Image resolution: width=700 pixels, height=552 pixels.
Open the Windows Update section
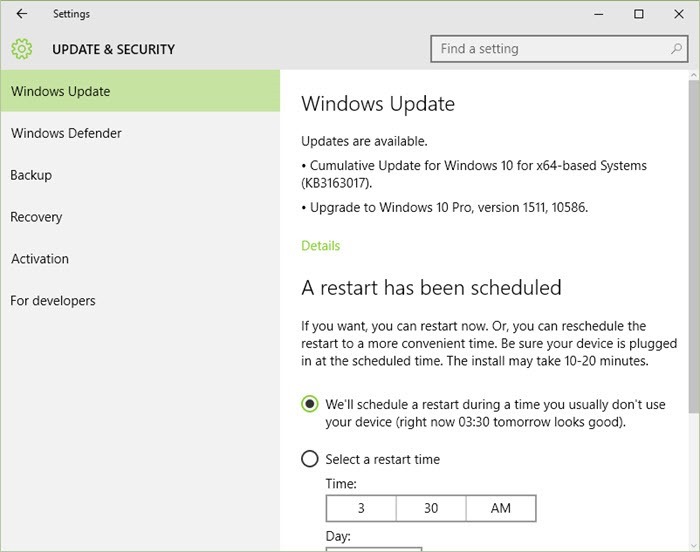[140, 91]
